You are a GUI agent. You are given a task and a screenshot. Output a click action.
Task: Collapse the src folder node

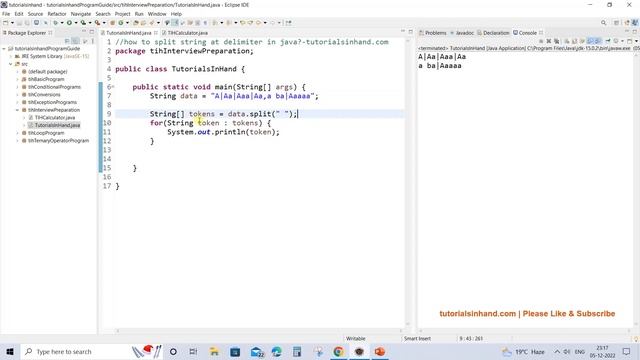coord(11,64)
